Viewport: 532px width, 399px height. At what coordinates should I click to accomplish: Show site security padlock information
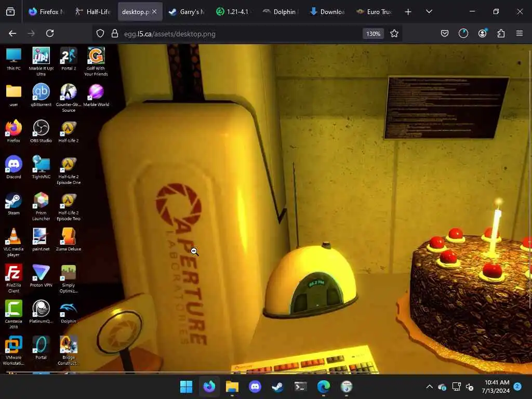point(115,34)
